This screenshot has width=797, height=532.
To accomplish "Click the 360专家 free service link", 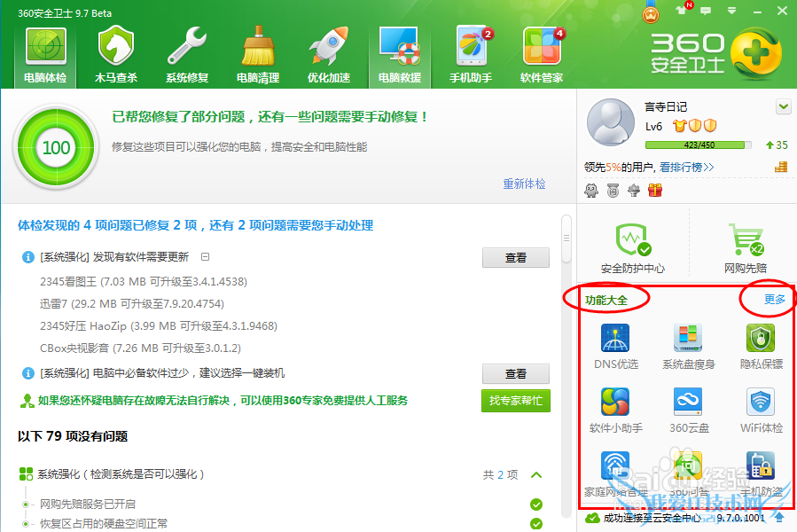I will (223, 401).
